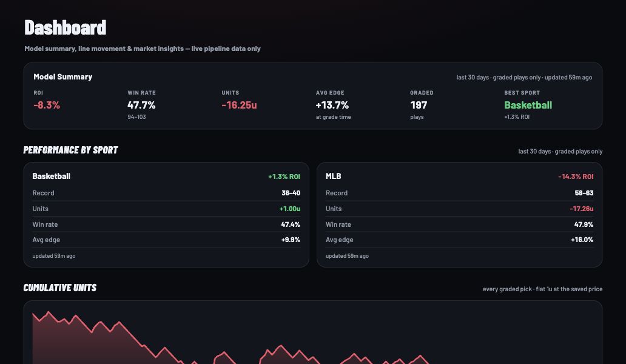
Task: Click the ROI value -8.3%
Action: pos(47,105)
